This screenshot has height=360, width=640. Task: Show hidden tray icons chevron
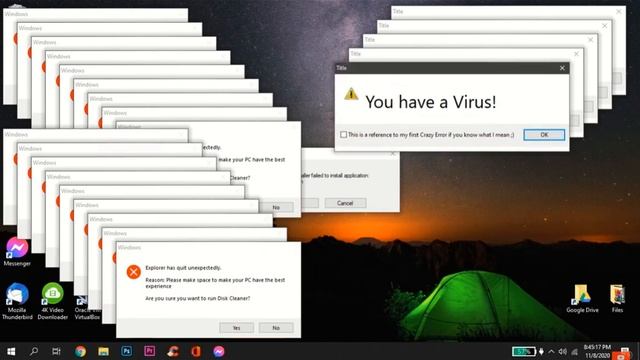[x=551, y=351]
